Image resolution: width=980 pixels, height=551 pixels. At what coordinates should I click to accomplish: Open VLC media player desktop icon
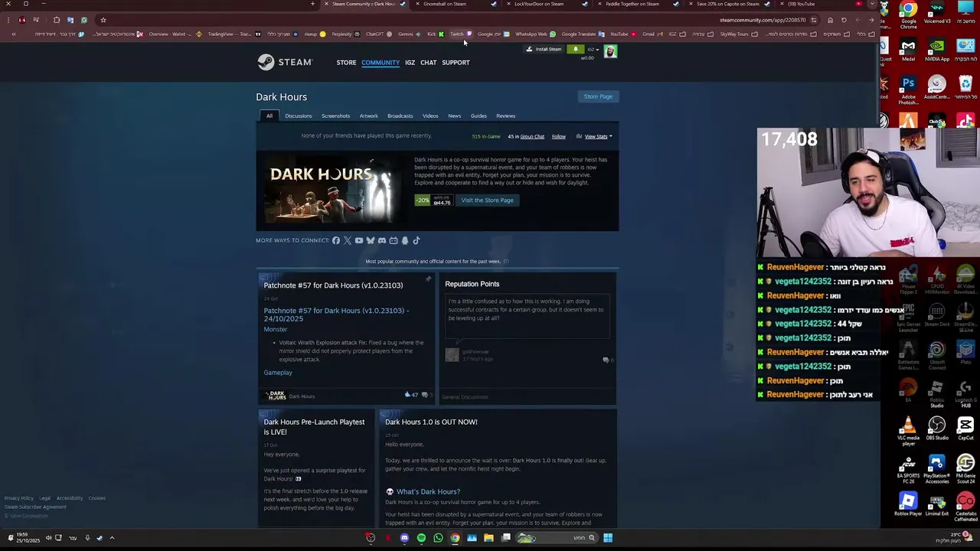coord(908,432)
